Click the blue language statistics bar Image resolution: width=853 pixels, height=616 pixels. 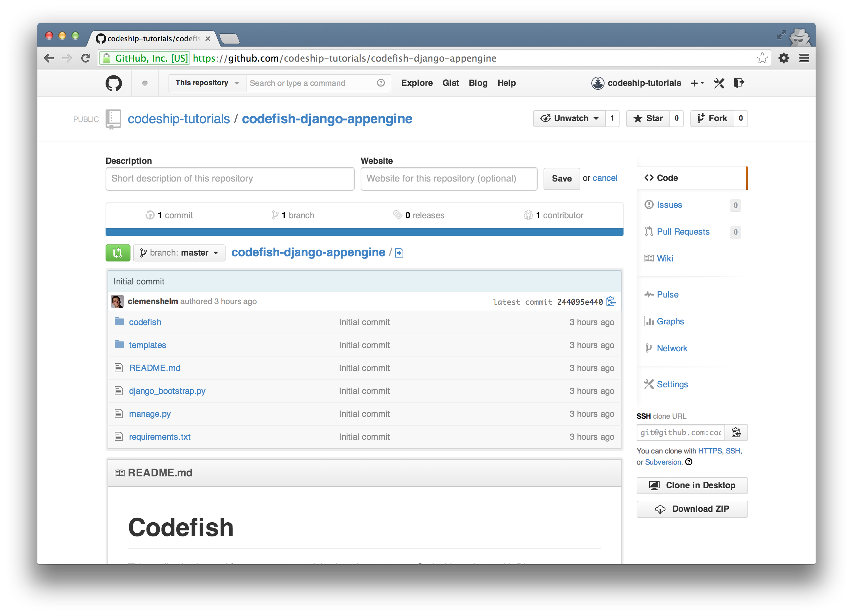[x=364, y=232]
